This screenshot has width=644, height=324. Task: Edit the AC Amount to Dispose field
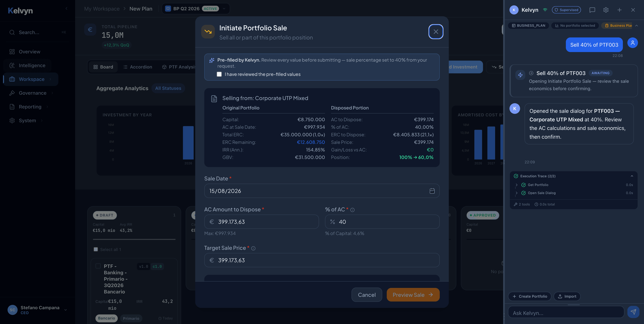(261, 222)
